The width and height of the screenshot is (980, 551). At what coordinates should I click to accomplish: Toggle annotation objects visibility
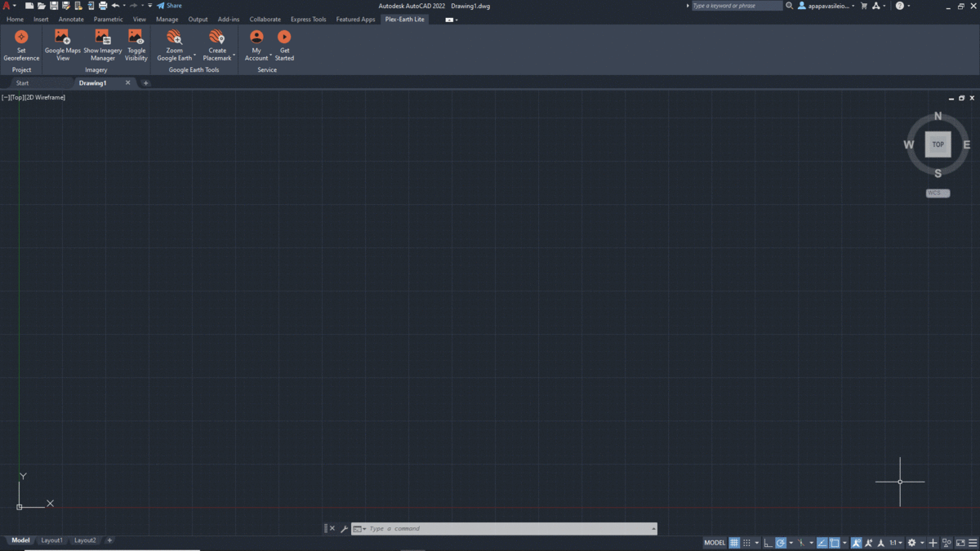click(x=856, y=543)
